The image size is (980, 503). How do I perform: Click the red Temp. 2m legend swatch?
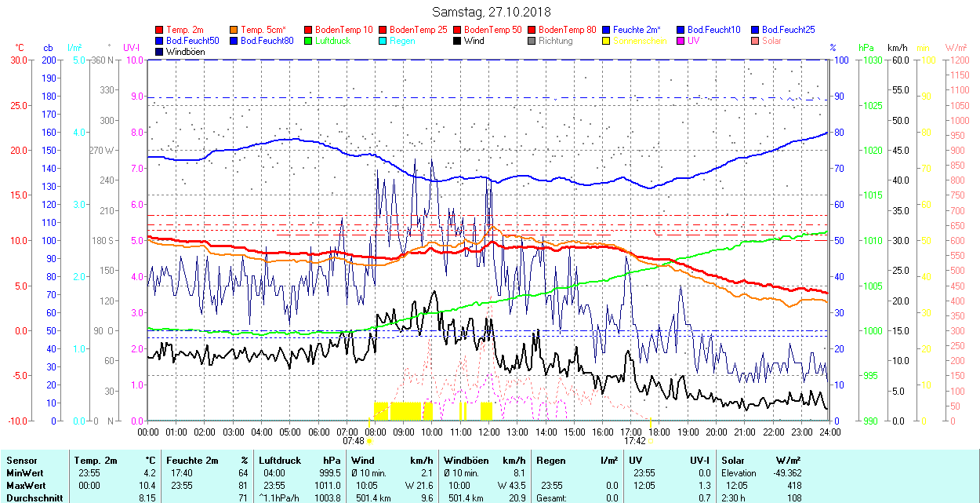click(x=160, y=30)
